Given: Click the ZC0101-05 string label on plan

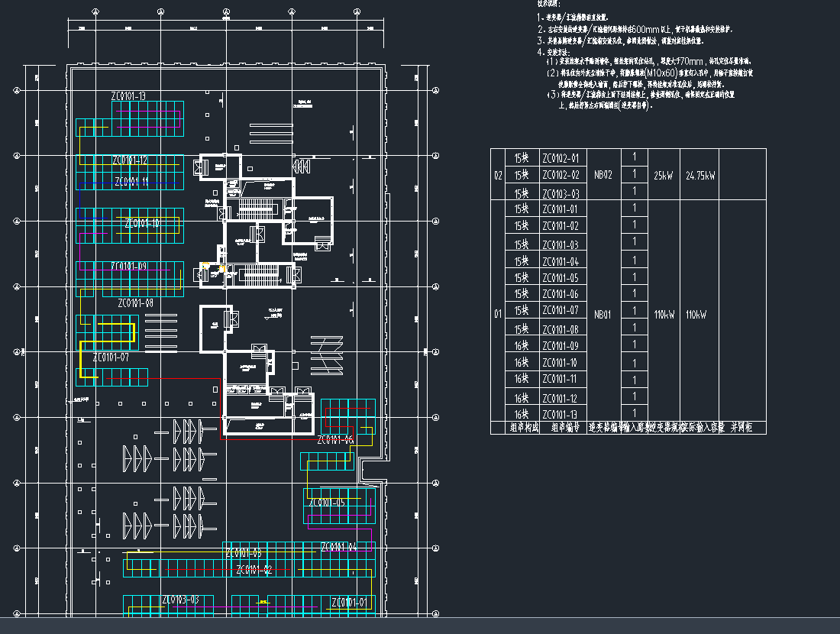Looking at the screenshot, I should coord(327,503).
